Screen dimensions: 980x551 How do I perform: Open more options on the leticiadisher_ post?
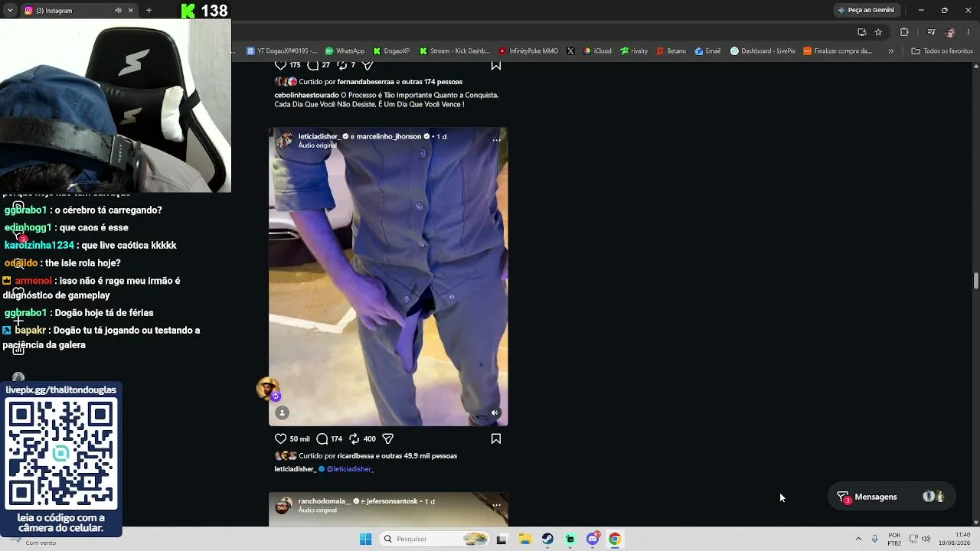coord(496,140)
